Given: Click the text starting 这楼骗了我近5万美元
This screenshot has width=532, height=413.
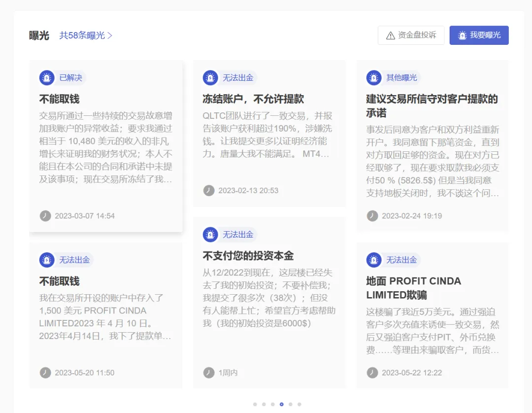Looking at the screenshot, I should pyautogui.click(x=432, y=331).
